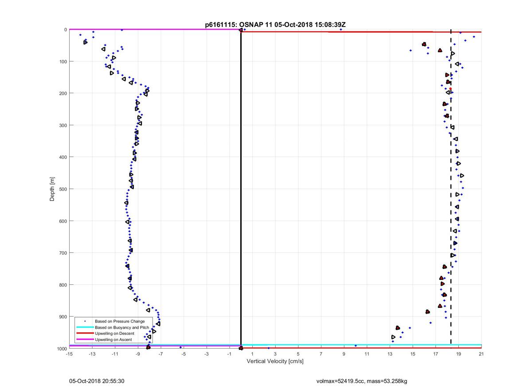
Task: Click the magenta line sample in the legend
Action: tap(84, 340)
